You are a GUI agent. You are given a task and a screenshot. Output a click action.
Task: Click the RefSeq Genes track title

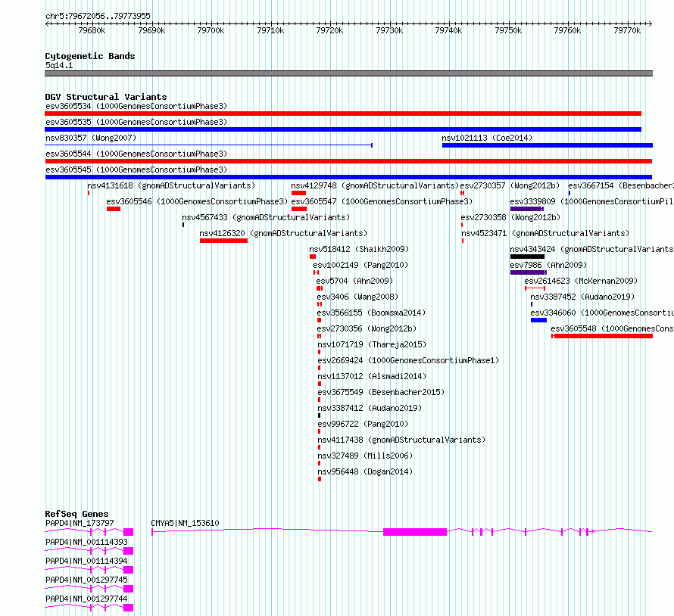pos(76,514)
